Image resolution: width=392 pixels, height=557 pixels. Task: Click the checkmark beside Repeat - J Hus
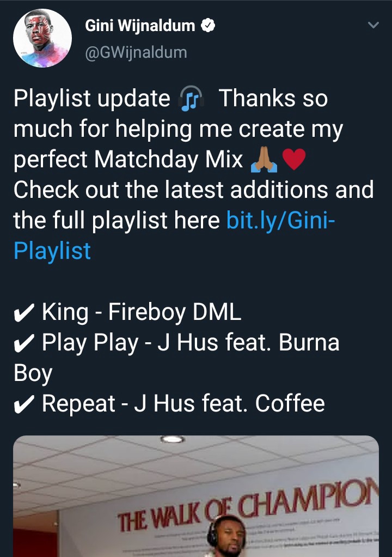[x=24, y=404]
